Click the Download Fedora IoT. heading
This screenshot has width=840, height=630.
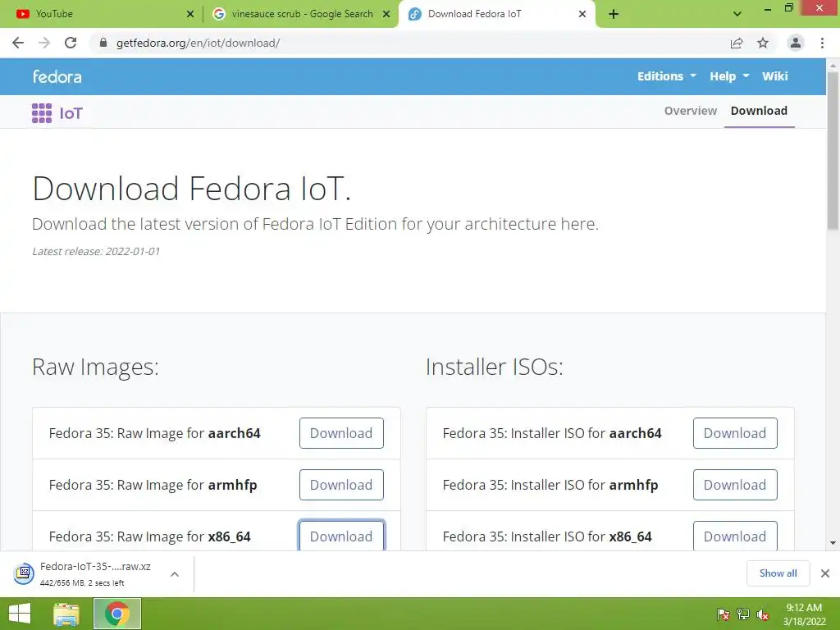point(192,189)
